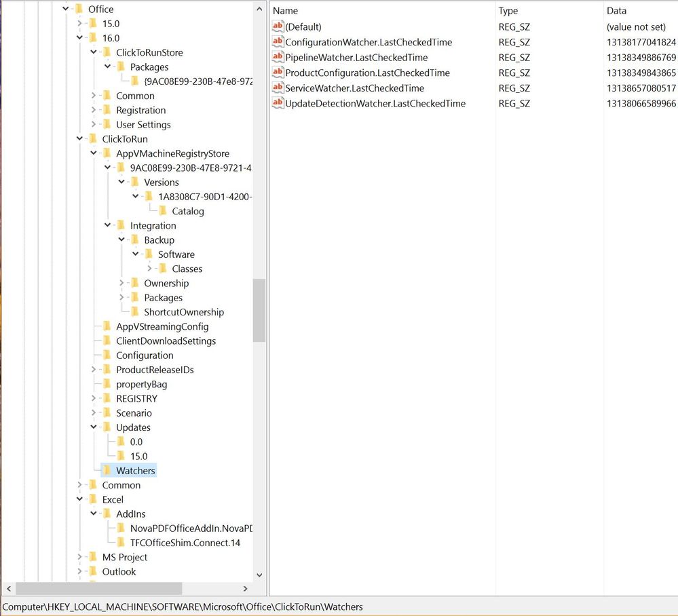Screen dimensions: 678x616
Task: Click the '(value not set)' data cell
Action: point(636,27)
